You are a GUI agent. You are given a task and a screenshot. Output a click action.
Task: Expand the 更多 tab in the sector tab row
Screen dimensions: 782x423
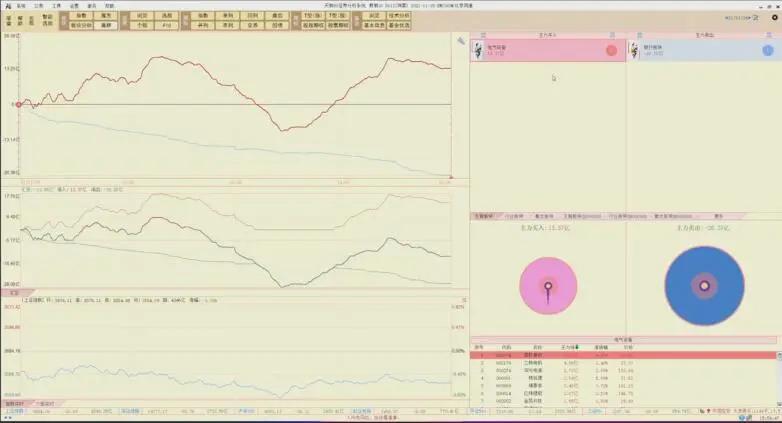point(718,216)
